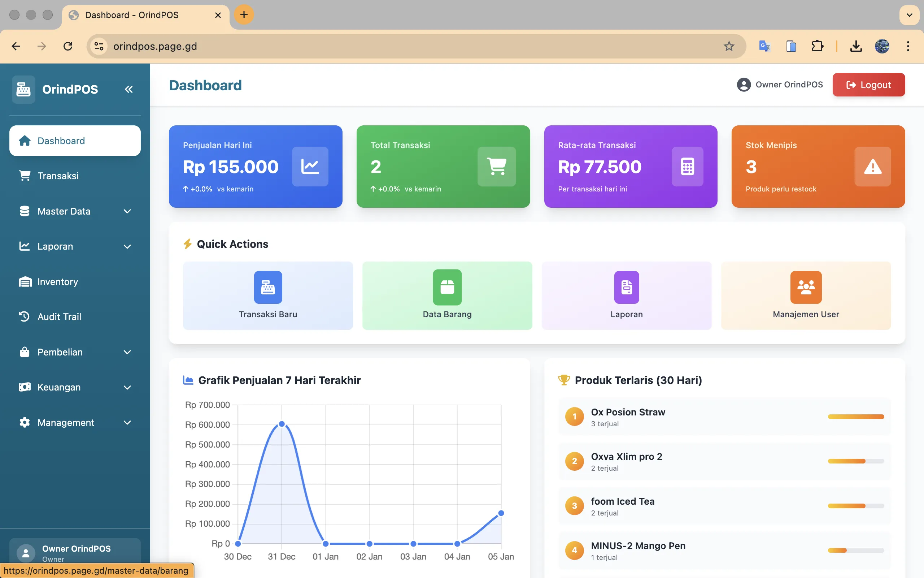Image resolution: width=924 pixels, height=578 pixels.
Task: Open Inventory in the sidebar
Action: (75, 282)
